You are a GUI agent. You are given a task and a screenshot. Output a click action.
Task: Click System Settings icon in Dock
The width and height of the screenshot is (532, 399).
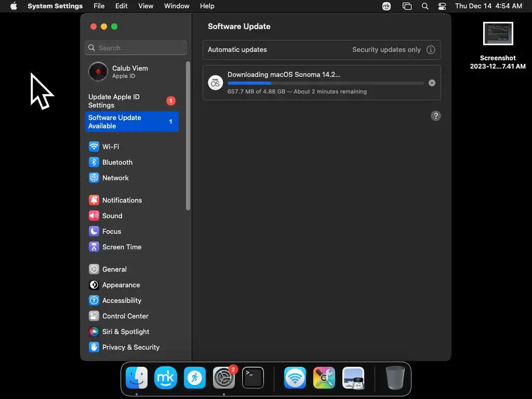pyautogui.click(x=223, y=378)
